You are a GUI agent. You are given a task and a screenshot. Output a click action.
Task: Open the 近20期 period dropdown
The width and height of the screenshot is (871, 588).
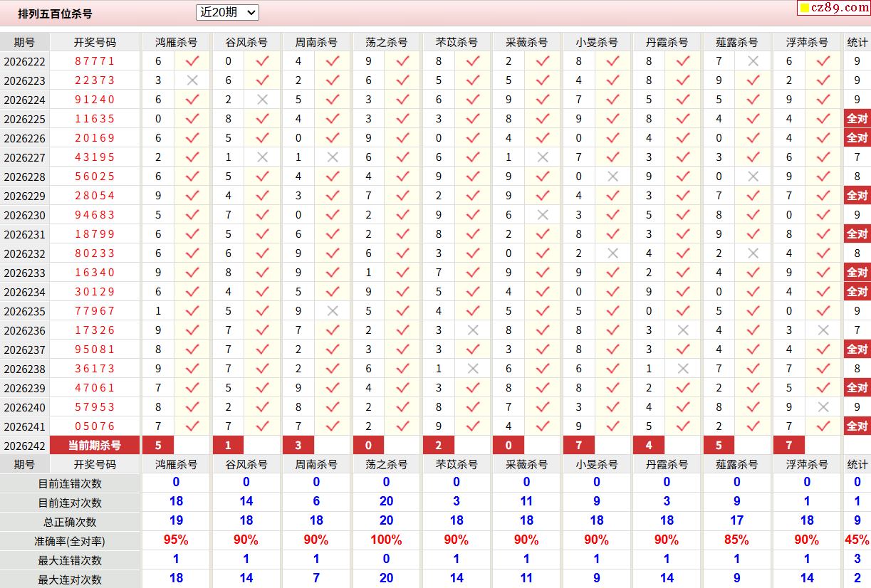[x=227, y=12]
